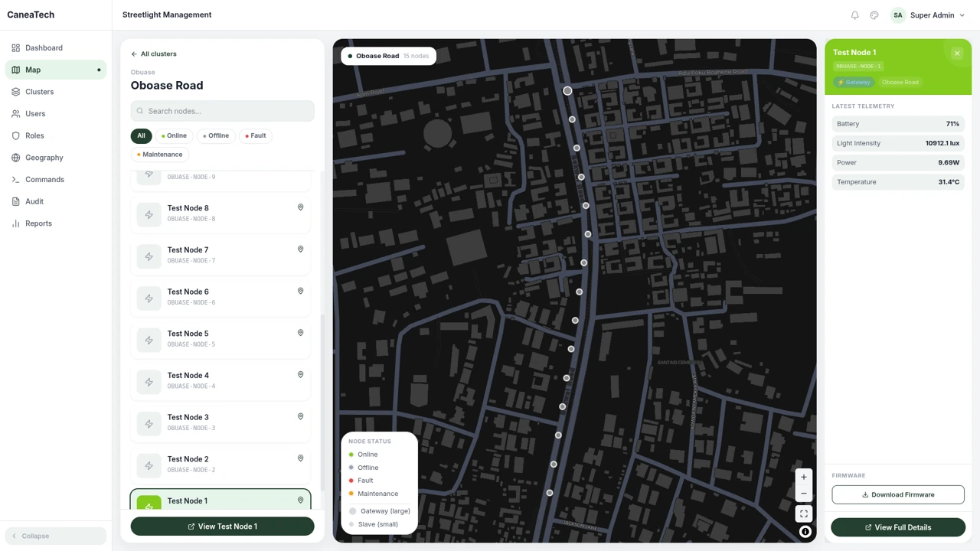Click the Light Intensity 10912.1 lux row
The height and width of the screenshot is (551, 980).
pyautogui.click(x=898, y=143)
